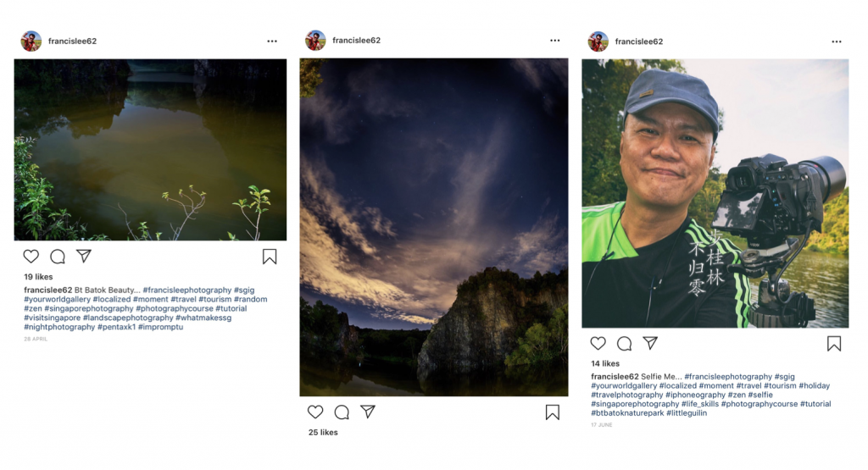Save the night sky cliff post
Image resolution: width=868 pixels, height=470 pixels.
tap(553, 412)
